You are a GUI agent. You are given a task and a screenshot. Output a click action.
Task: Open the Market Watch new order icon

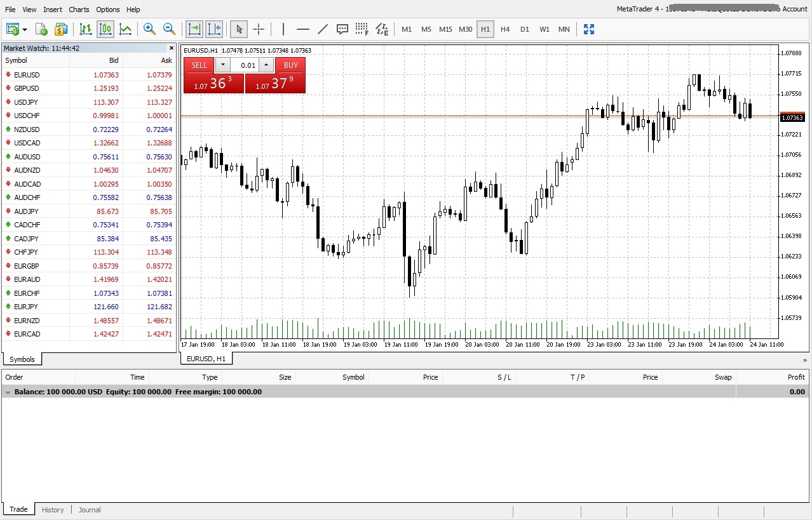(61, 29)
